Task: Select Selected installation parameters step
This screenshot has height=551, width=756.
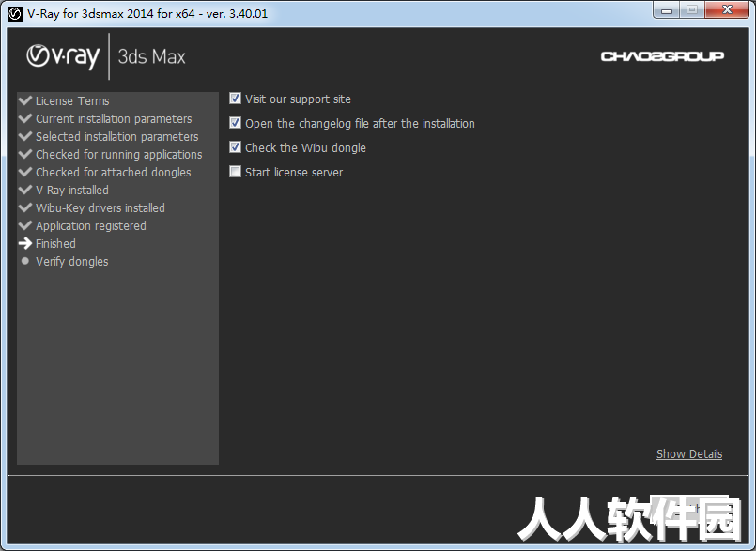Action: (117, 136)
